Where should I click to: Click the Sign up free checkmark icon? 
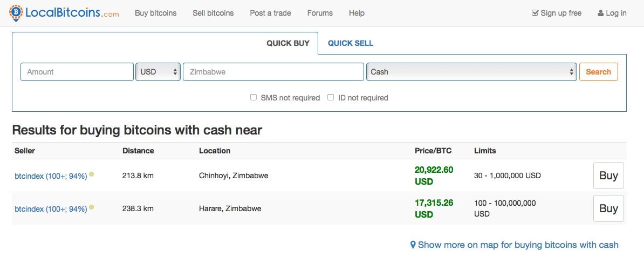pyautogui.click(x=535, y=13)
